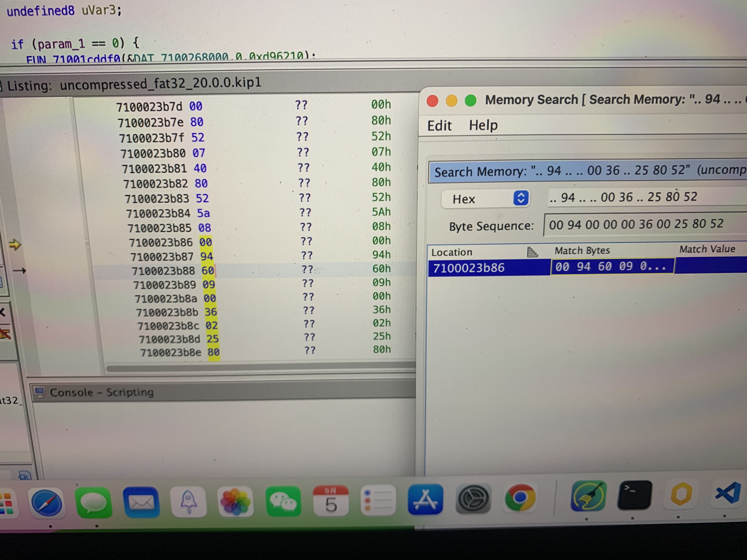Open Mail from the Dock
This screenshot has width=747, height=560.
click(x=141, y=502)
